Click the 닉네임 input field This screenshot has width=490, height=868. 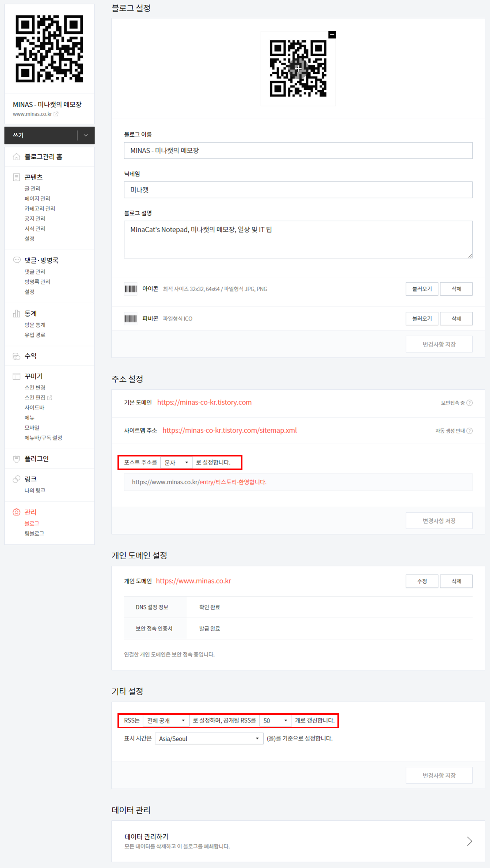[298, 190]
